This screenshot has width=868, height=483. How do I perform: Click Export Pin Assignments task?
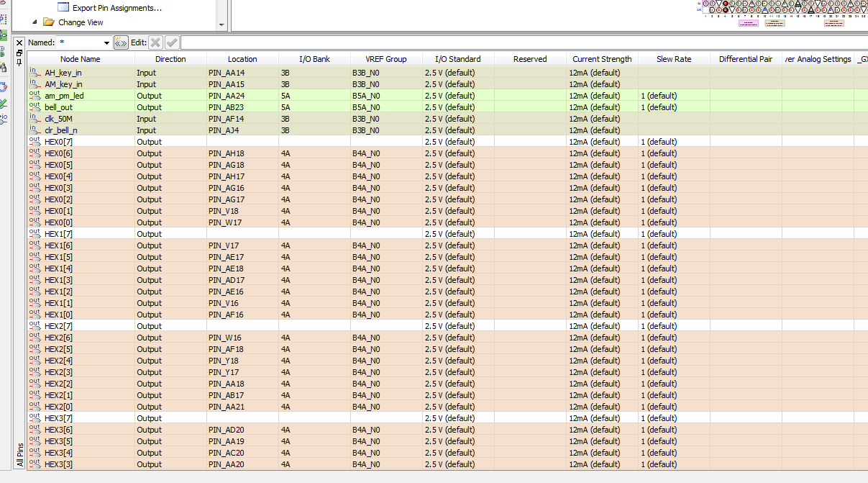point(117,8)
